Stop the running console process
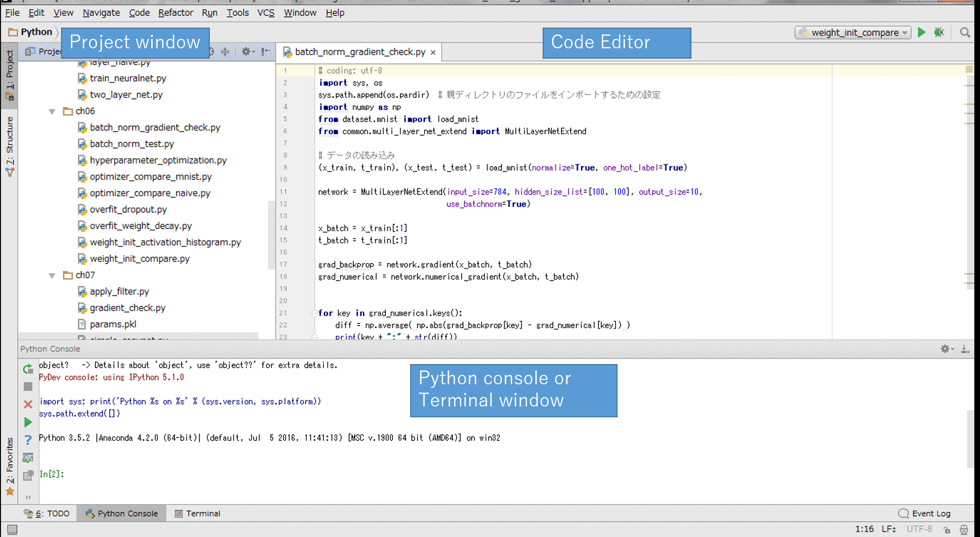This screenshot has width=980, height=537. click(28, 387)
